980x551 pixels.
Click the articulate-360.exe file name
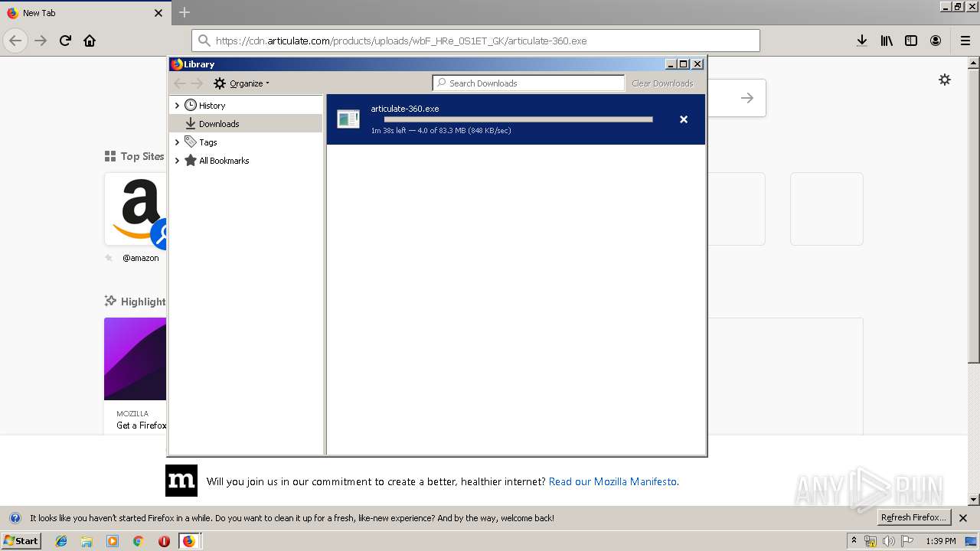(405, 109)
